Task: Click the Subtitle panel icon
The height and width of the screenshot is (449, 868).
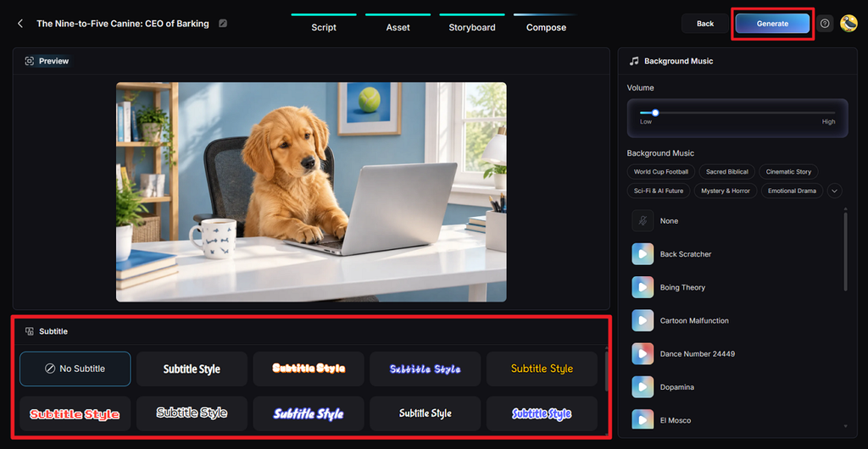Action: [30, 331]
